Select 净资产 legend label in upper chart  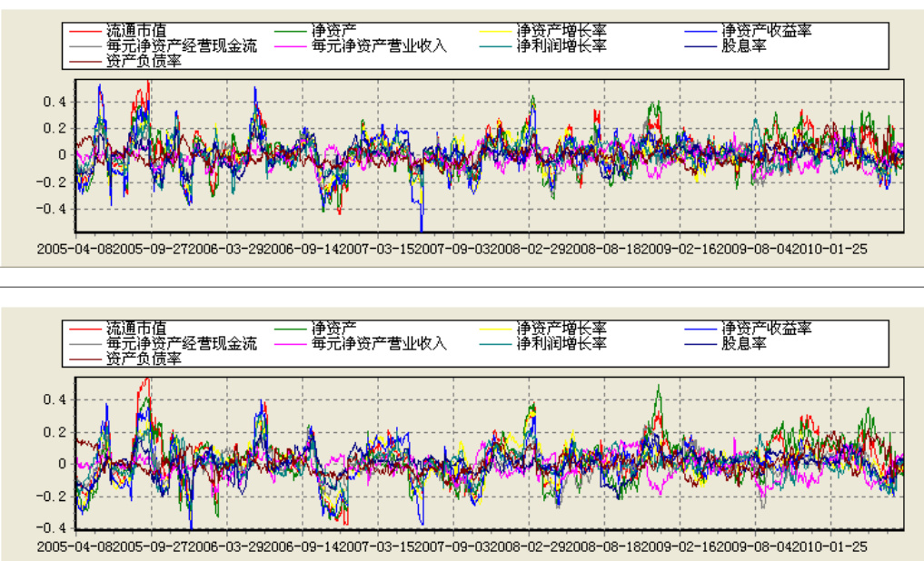(333, 31)
